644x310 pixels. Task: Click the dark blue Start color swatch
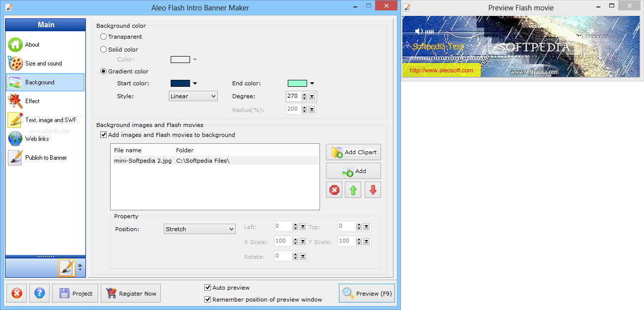pos(180,83)
